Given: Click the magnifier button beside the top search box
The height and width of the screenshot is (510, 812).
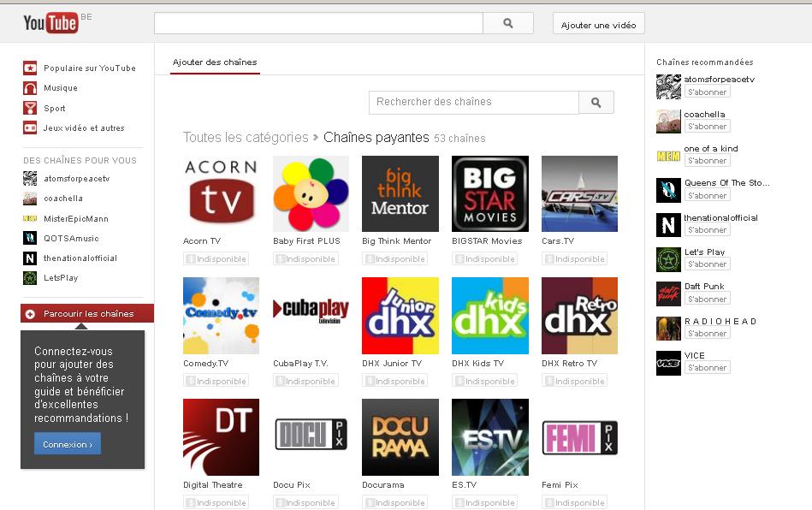Looking at the screenshot, I should coord(508,23).
